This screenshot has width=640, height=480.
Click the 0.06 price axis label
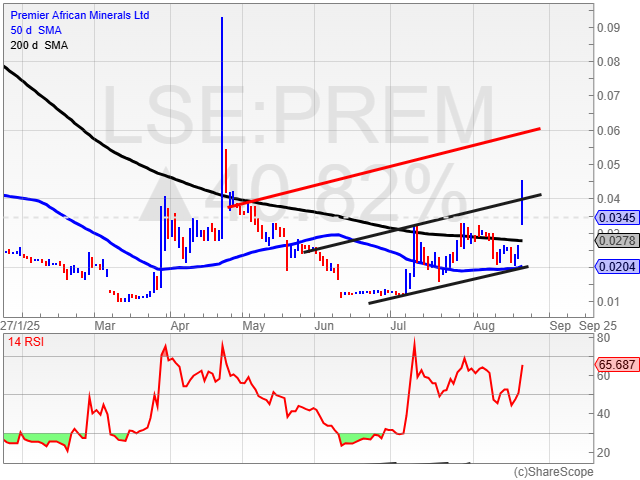[x=608, y=131]
